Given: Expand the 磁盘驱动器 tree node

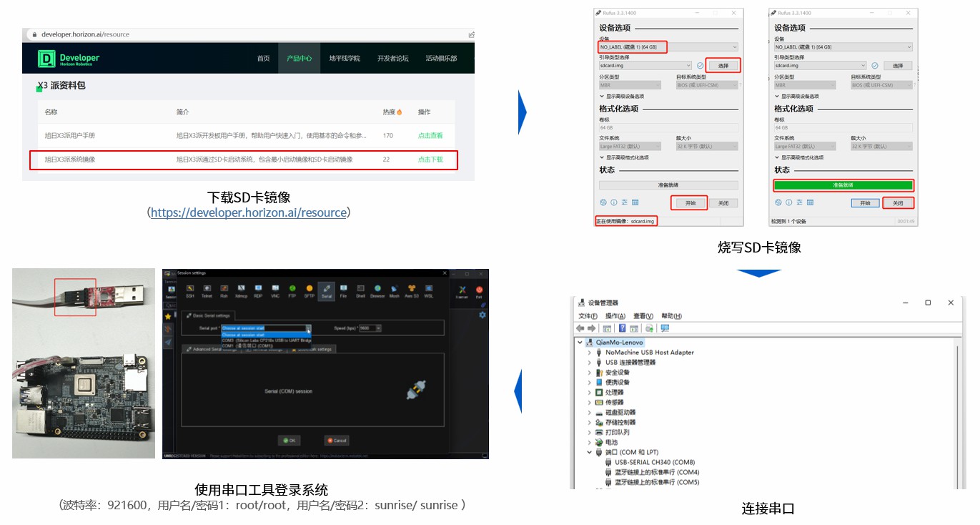Looking at the screenshot, I should point(589,412).
